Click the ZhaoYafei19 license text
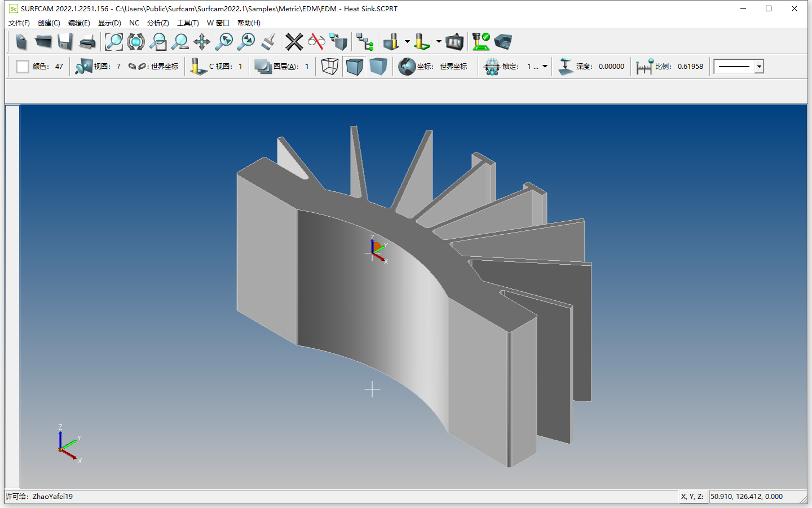 [x=52, y=497]
